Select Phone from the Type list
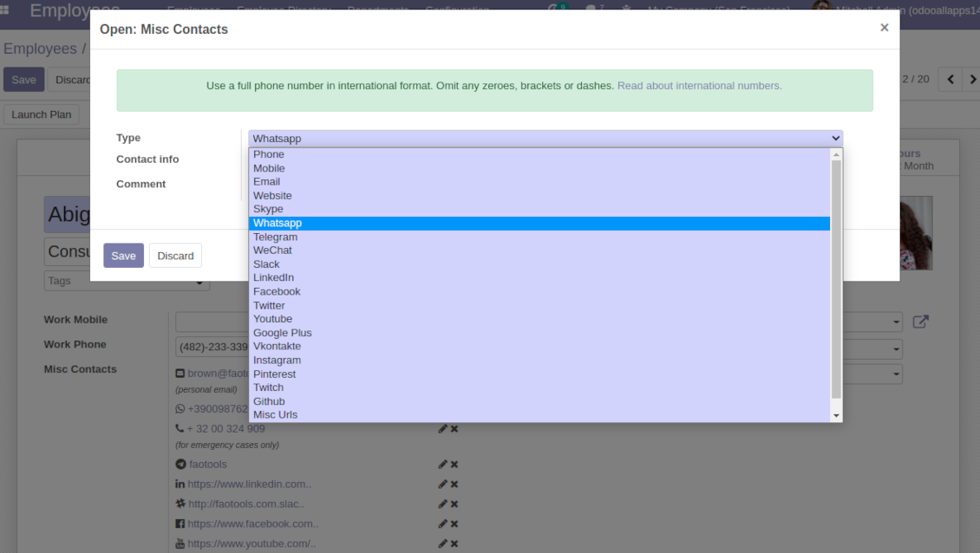Viewport: 980px width, 553px height. pos(539,154)
